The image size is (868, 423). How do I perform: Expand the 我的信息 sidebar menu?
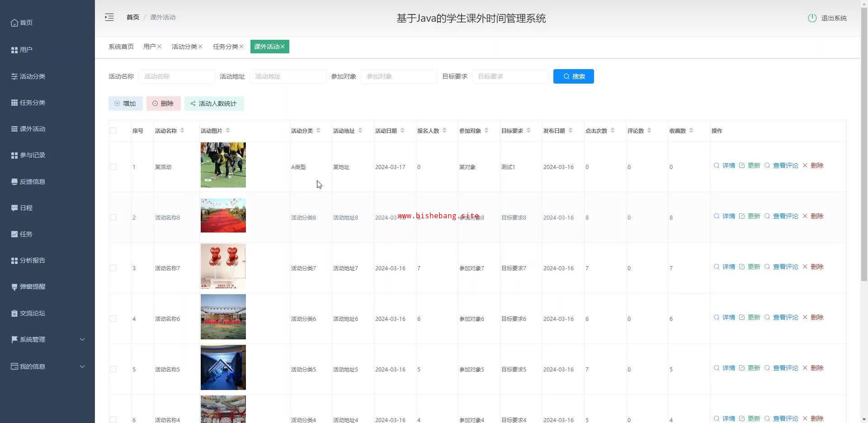(x=47, y=367)
